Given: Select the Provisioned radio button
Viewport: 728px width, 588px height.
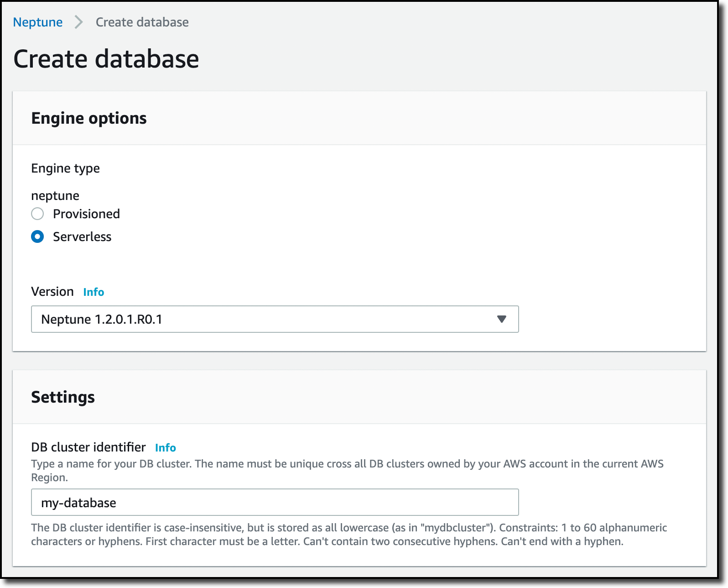Looking at the screenshot, I should (x=37, y=214).
